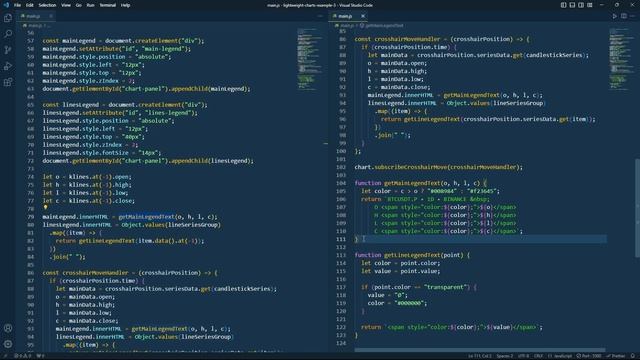Toggle the Secondary Side Bar layout icon
Viewport: 640px width, 360px height.
pos(581,5)
